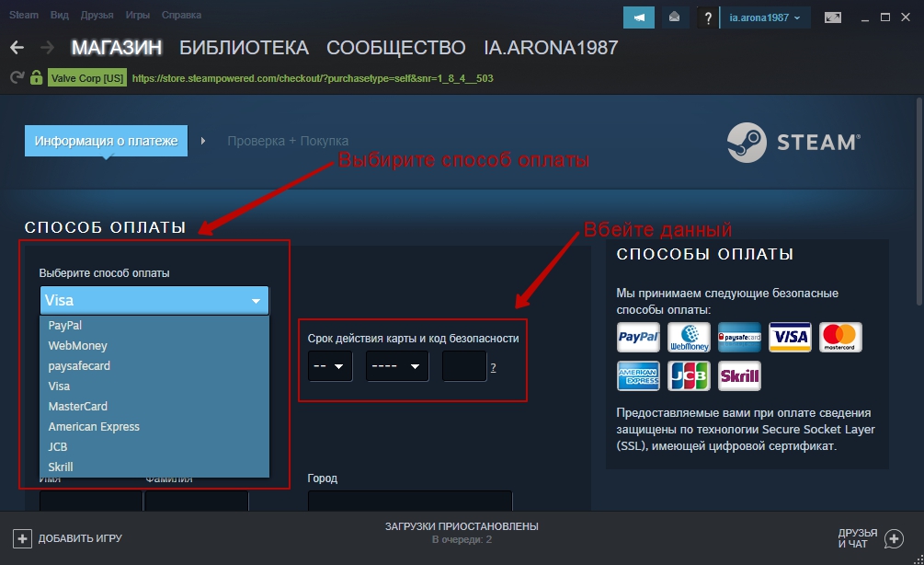
Task: Click the VISA logo in accepted methods
Action: pyautogui.click(x=791, y=338)
